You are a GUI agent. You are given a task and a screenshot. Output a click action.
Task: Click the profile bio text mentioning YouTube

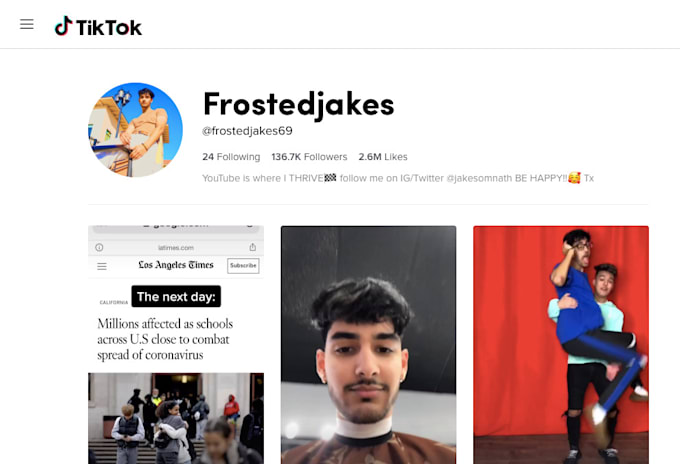click(398, 178)
